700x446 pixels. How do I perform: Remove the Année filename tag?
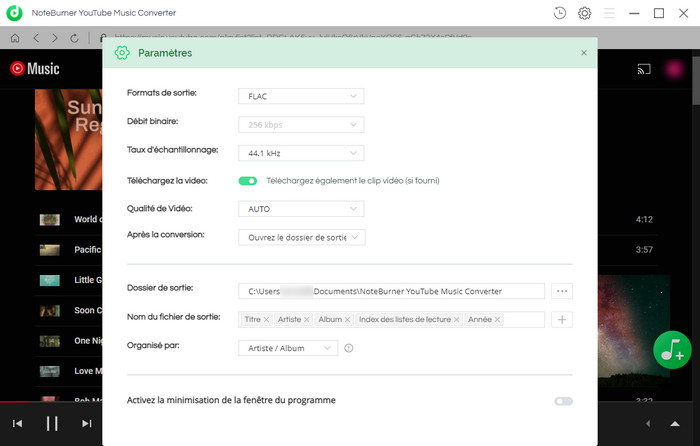497,320
